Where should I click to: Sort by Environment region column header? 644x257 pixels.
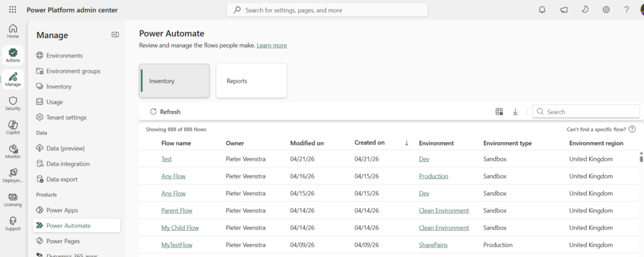[596, 143]
